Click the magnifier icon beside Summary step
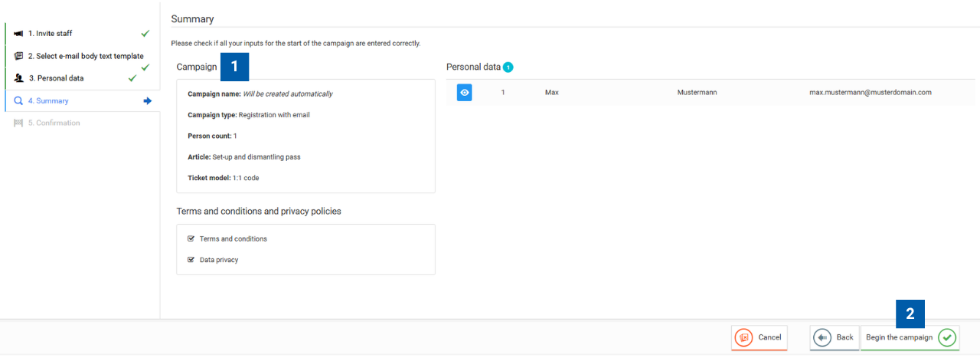Viewport: 980px width, 358px height. point(18,100)
